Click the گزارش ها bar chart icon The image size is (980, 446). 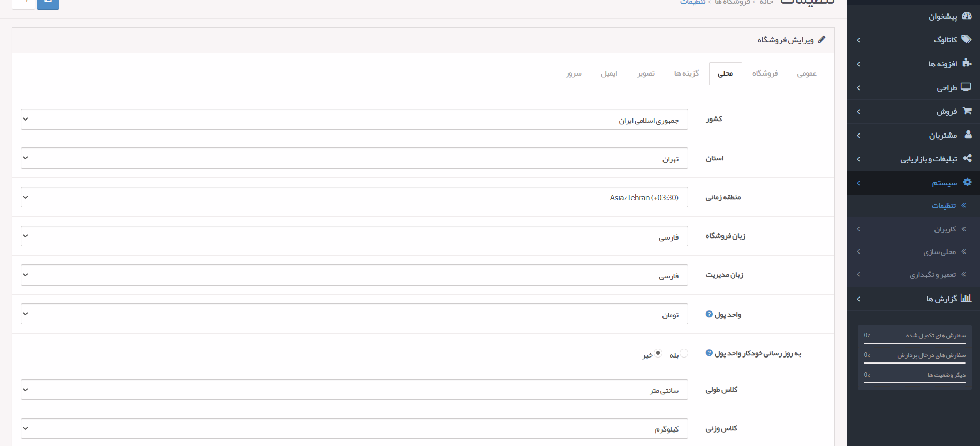(966, 299)
